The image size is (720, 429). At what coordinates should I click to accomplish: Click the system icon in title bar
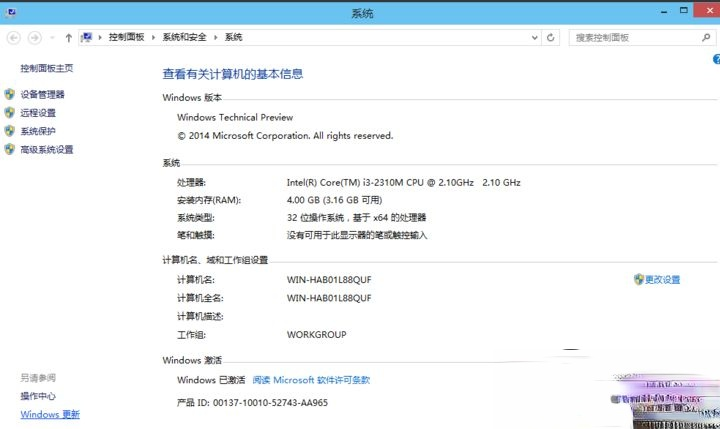[11, 12]
